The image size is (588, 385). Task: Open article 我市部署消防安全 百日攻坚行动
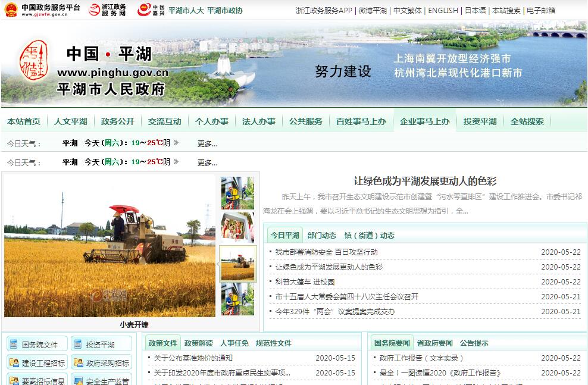click(326, 252)
